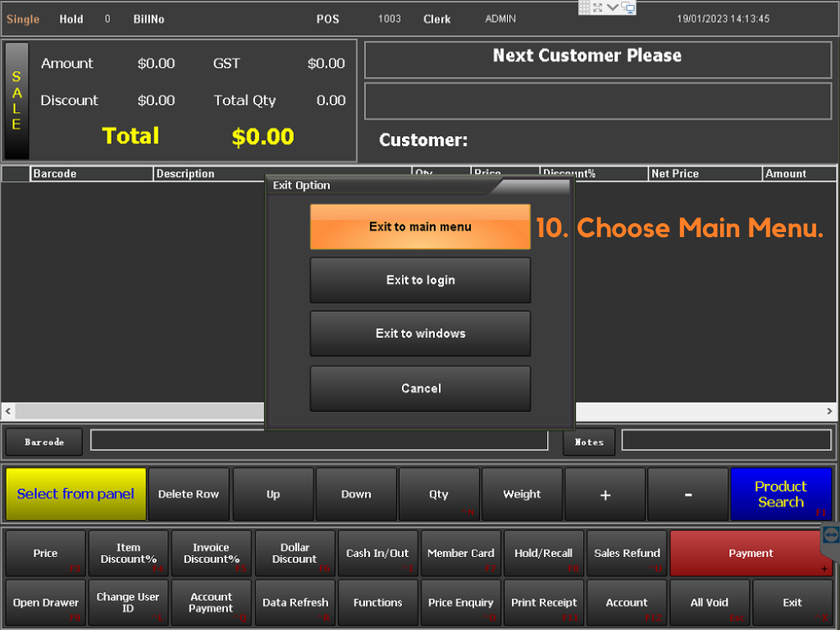Choose Exit to main menu

[x=420, y=226]
